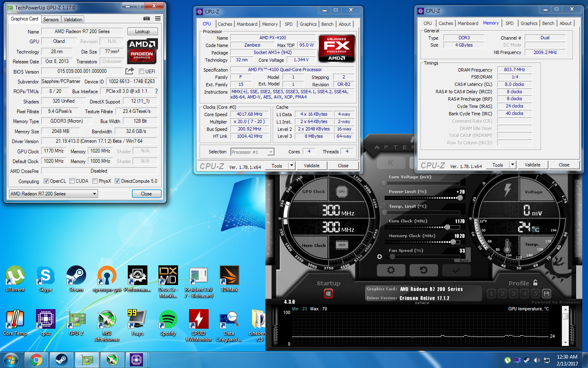Click Core Clock slider handle
This screenshot has height=368, width=588.
(447, 227)
